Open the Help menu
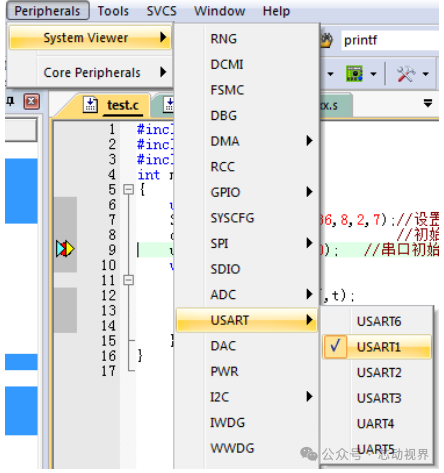This screenshot has height=473, width=444. (x=276, y=11)
